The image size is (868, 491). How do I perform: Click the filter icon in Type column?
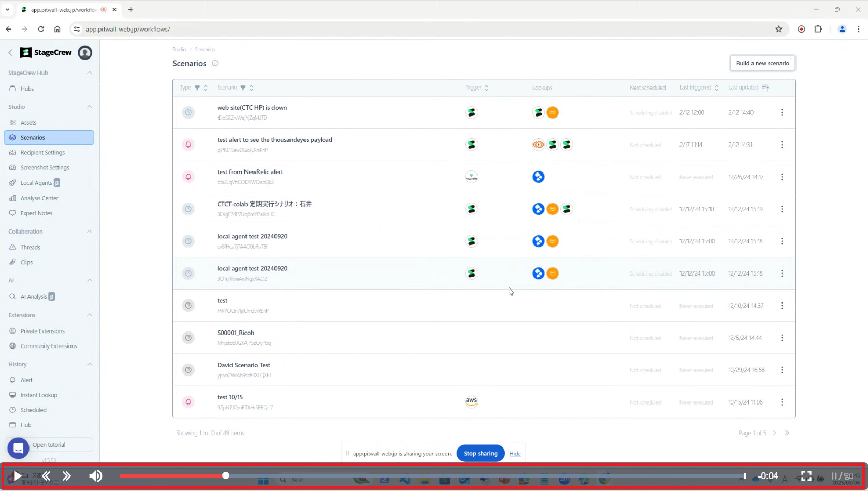coord(197,88)
